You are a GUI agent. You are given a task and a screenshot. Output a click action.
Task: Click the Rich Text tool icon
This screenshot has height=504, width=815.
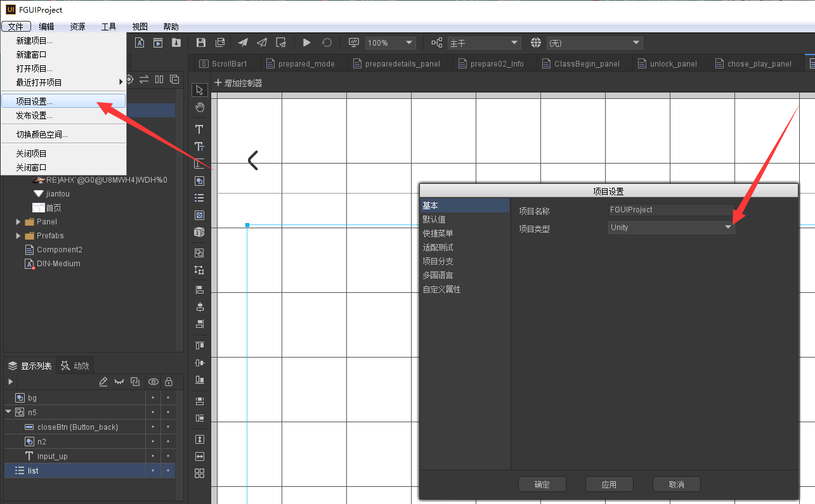[x=199, y=146]
